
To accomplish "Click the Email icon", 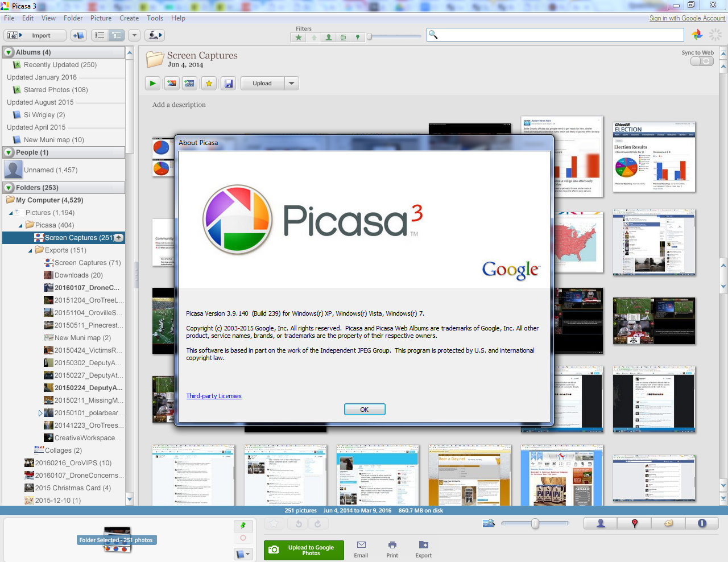I will [361, 549].
